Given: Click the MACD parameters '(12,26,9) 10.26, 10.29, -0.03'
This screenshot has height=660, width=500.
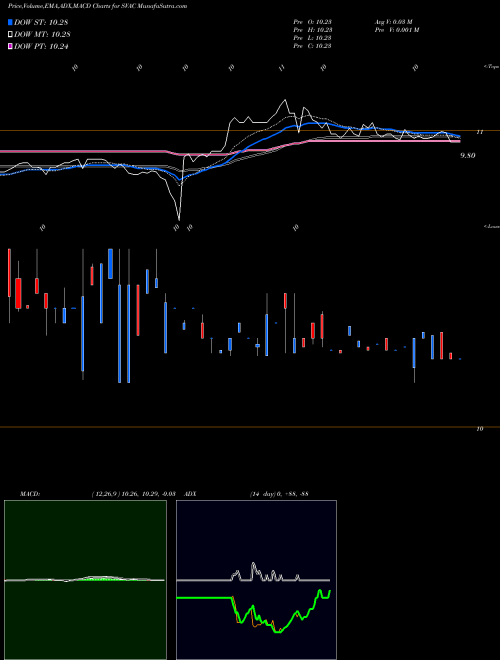Looking at the screenshot, I should 133,494.
